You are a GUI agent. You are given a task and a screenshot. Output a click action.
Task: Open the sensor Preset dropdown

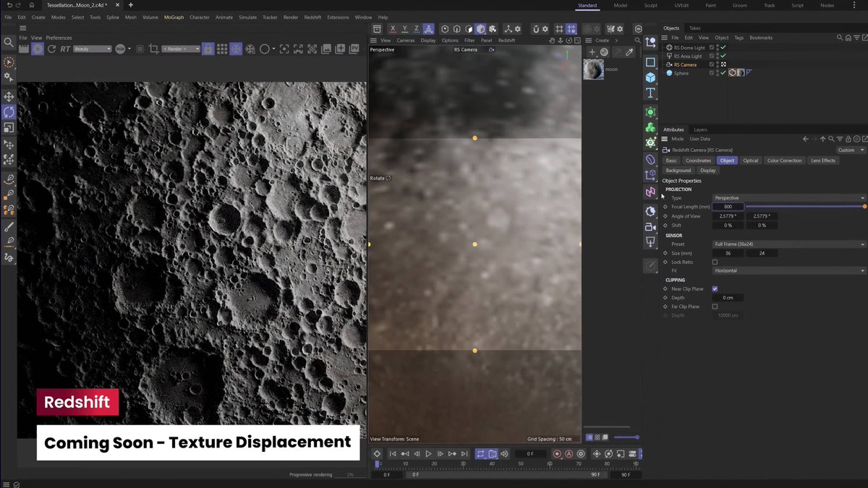point(788,244)
